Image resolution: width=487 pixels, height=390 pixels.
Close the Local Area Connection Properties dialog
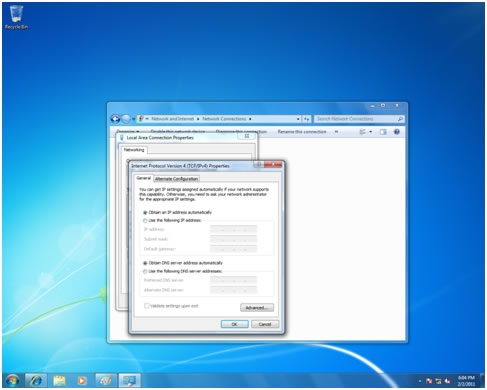click(247, 136)
